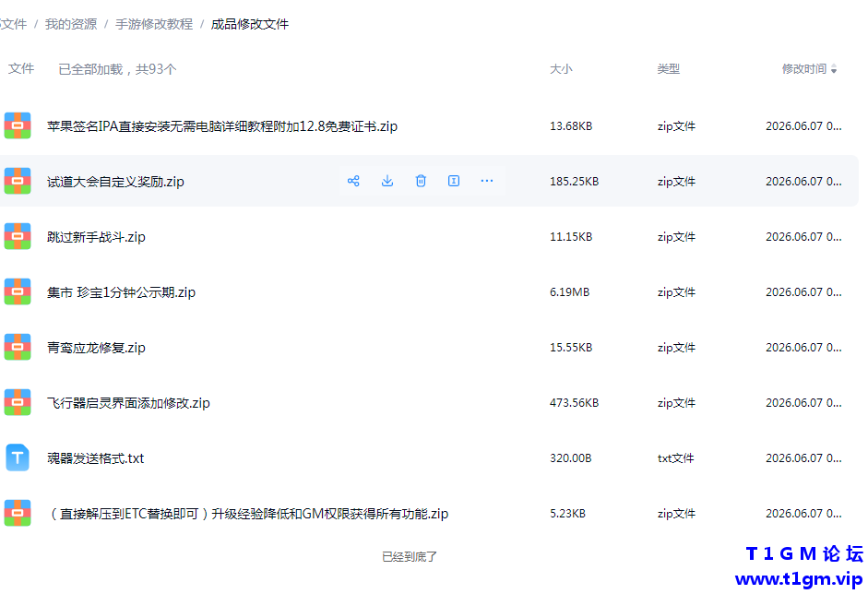Click zip icon of 苹果签名IPA file
Image resolution: width=868 pixels, height=594 pixels.
click(x=18, y=125)
